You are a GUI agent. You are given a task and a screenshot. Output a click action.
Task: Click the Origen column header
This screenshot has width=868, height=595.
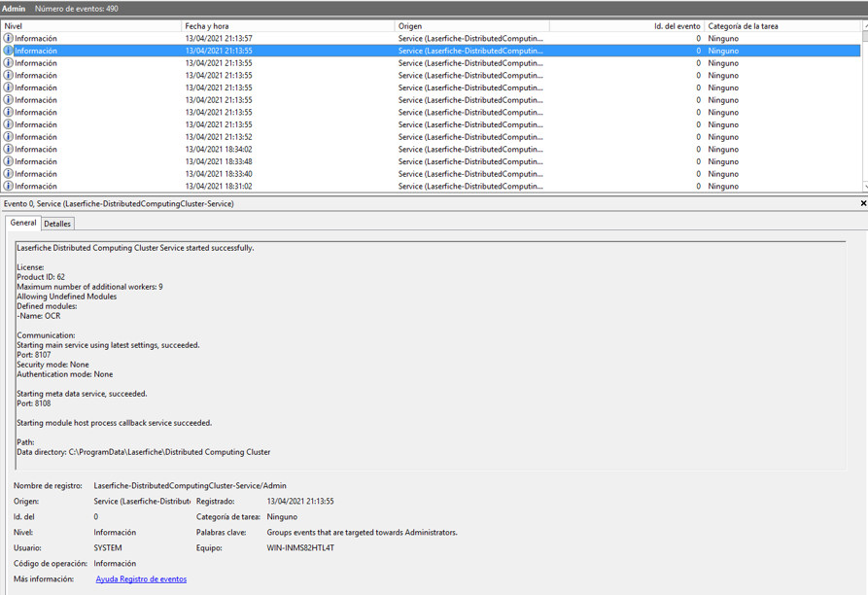pos(472,26)
